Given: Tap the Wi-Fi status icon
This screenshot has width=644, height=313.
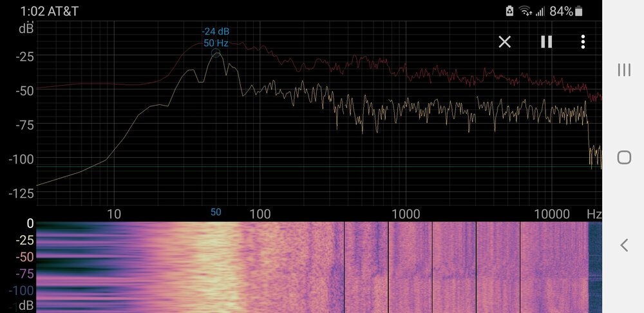Looking at the screenshot, I should click(526, 11).
